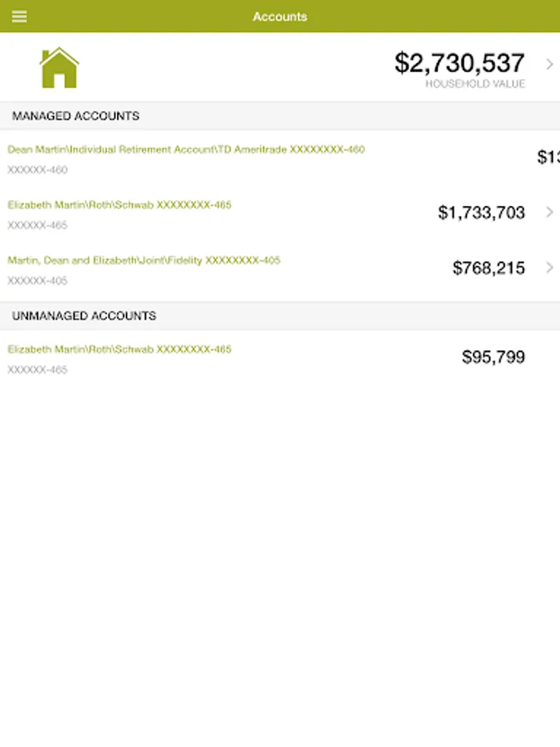Image resolution: width=560 pixels, height=747 pixels.
Task: Click the $768,215 account balance
Action: pyautogui.click(x=489, y=267)
